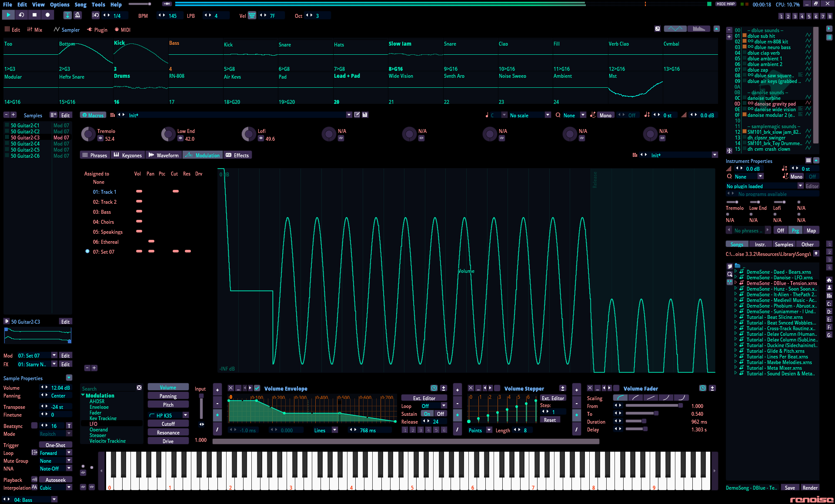Toggle pattern follow icon in transport
Viewport: 835px width, 504px height.
click(67, 15)
